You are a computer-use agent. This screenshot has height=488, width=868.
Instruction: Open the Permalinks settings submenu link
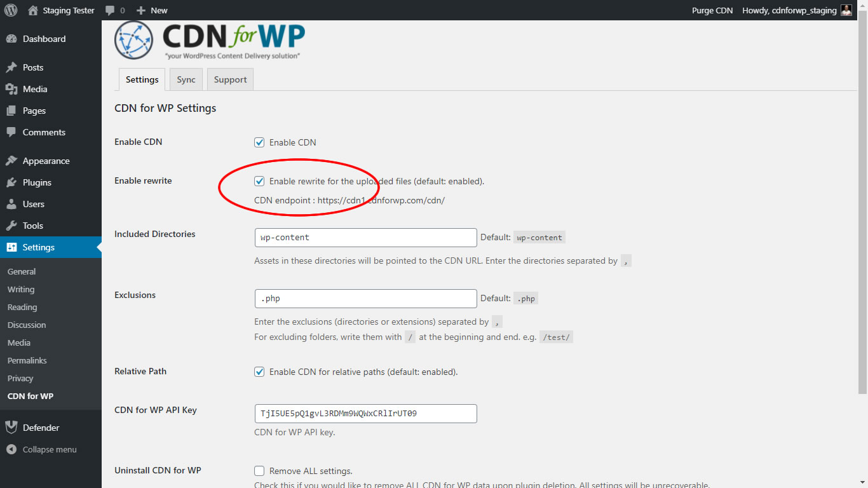(27, 360)
